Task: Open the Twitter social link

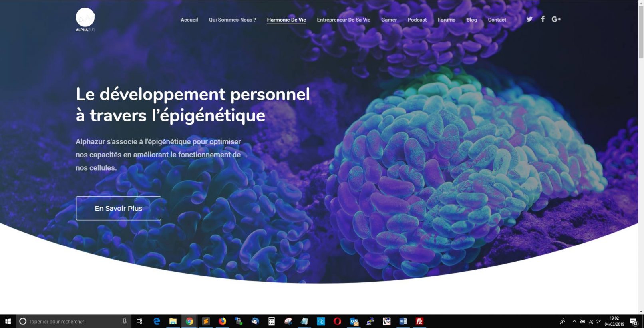Action: [529, 19]
